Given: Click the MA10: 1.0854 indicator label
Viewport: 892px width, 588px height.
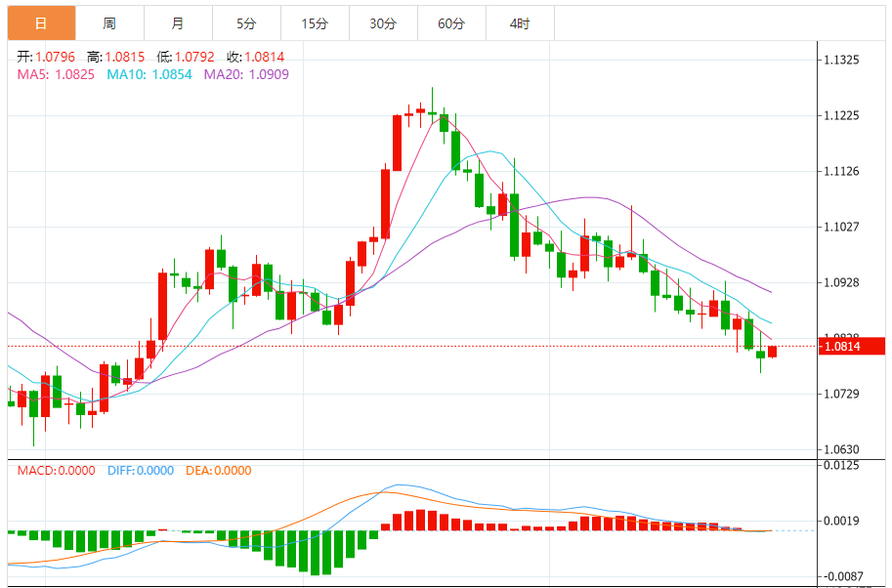Looking at the screenshot, I should click(x=149, y=74).
